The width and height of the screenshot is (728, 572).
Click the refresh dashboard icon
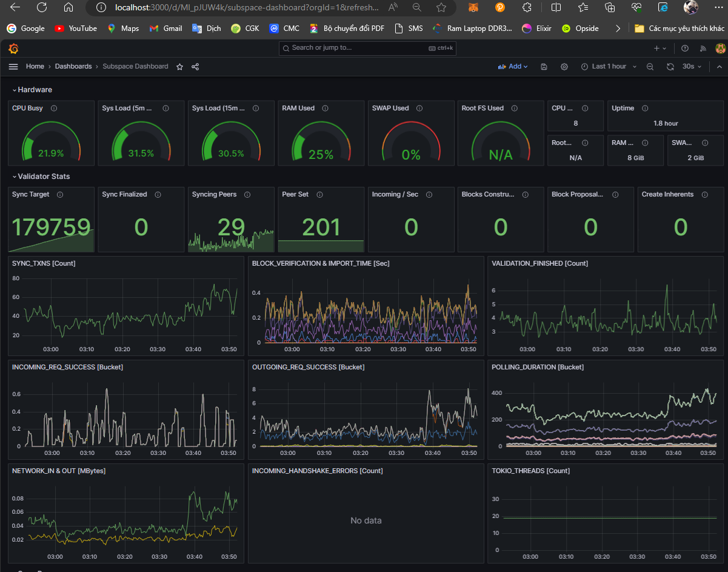pos(670,66)
